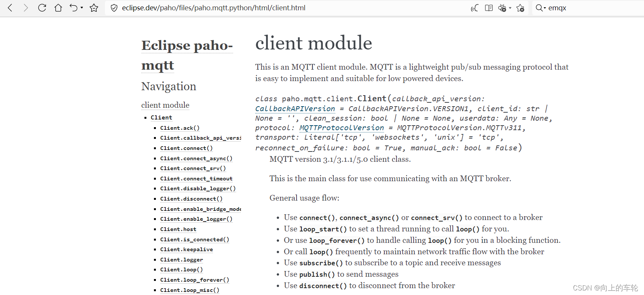Select Client.logger in sidebar
This screenshot has width=644, height=295.
[182, 260]
